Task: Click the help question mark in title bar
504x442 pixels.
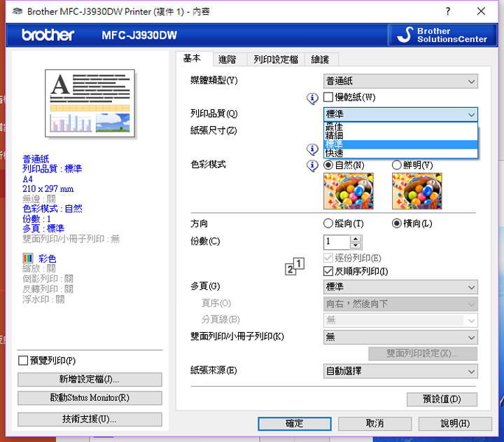Action: [x=448, y=11]
